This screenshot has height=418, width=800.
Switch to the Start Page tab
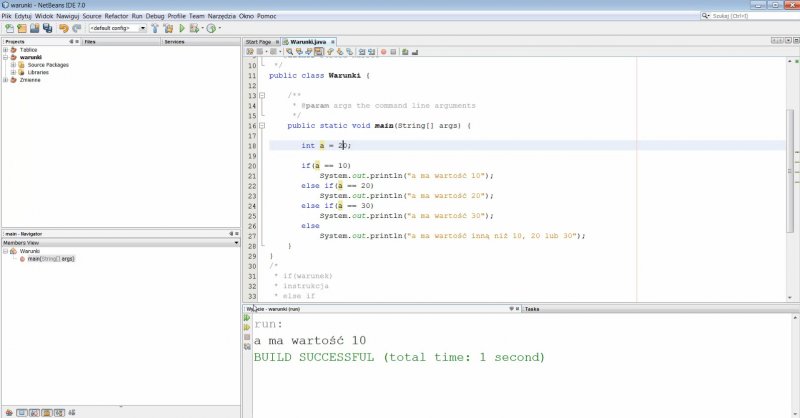[258, 41]
